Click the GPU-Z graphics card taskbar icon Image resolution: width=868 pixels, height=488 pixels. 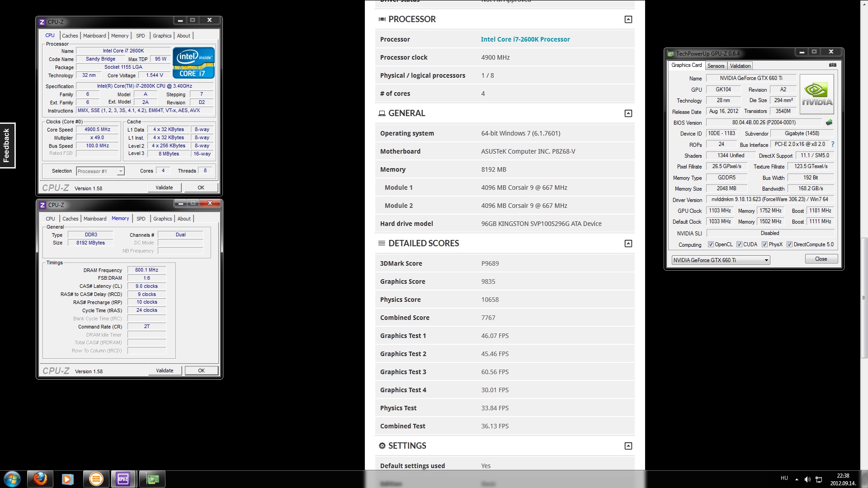pos(152,479)
